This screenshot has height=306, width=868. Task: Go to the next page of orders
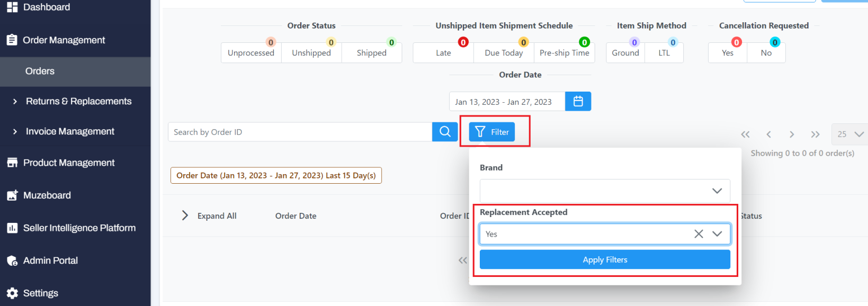tap(792, 134)
